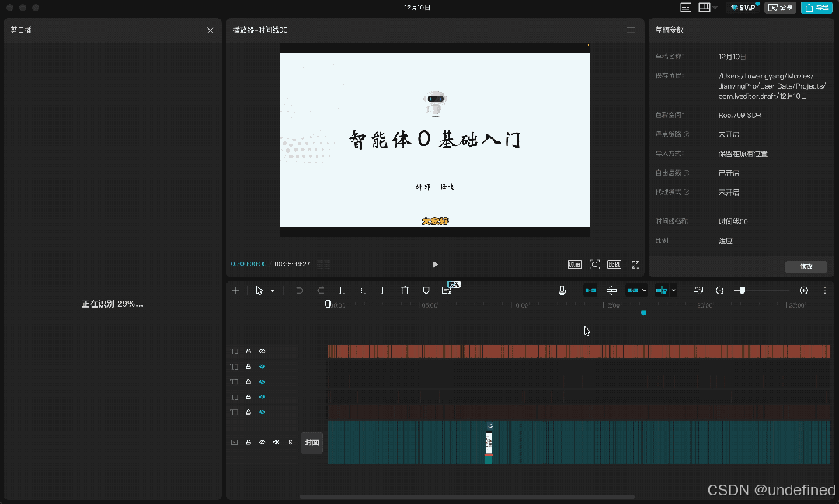
Task: Open the timeline more options menu
Action: [x=824, y=290]
